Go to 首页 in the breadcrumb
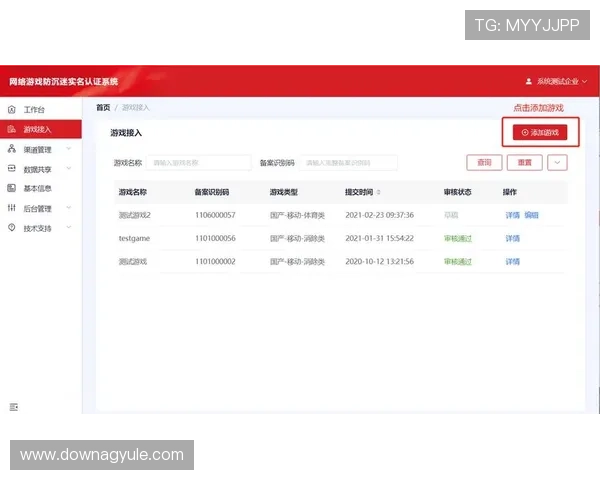600x480 pixels. coord(103,107)
